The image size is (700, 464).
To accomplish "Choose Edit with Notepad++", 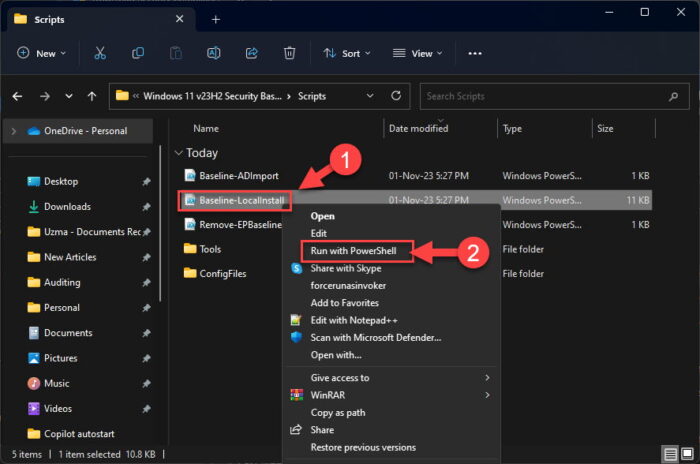I will coord(354,321).
